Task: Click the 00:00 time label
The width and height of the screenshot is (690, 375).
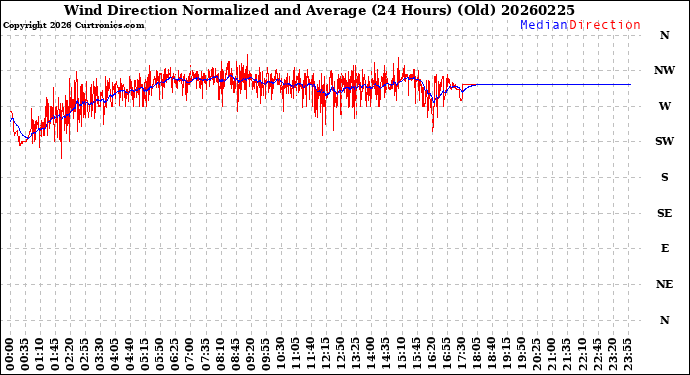Action: 10,354
